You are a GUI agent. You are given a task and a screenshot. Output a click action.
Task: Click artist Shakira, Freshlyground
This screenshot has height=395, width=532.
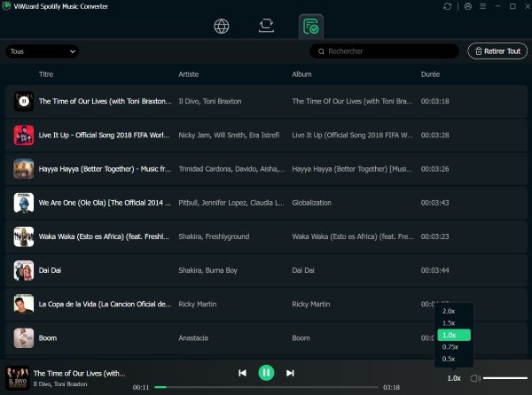tap(214, 236)
